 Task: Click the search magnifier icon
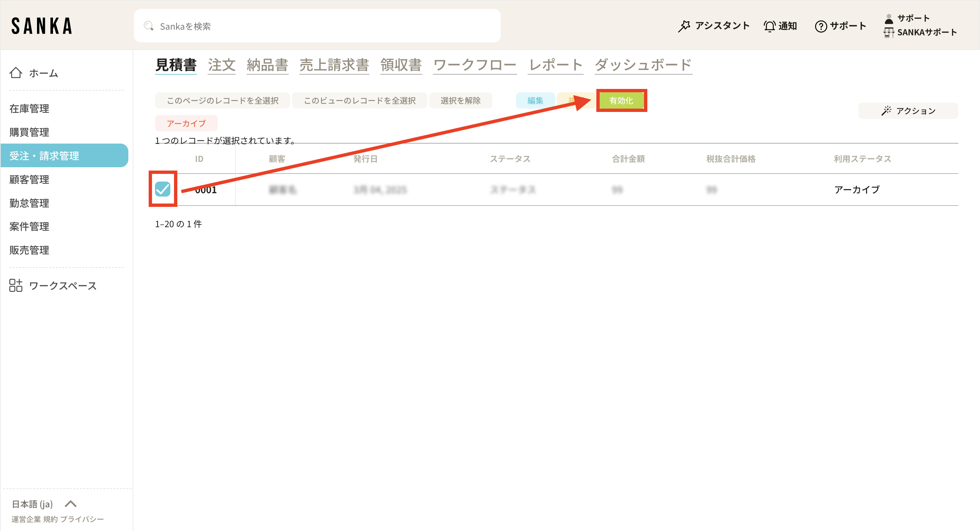coord(148,26)
